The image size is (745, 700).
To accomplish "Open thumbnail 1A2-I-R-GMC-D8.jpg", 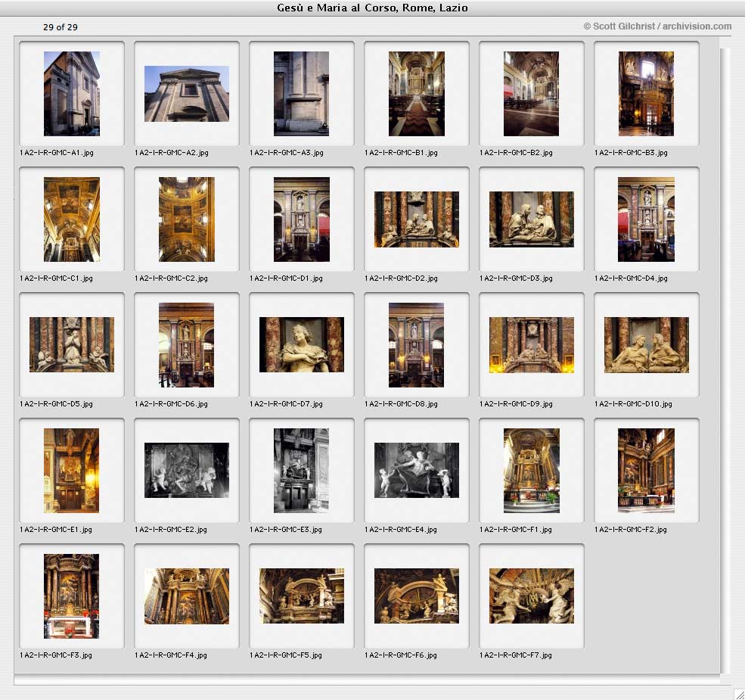I will pos(416,345).
